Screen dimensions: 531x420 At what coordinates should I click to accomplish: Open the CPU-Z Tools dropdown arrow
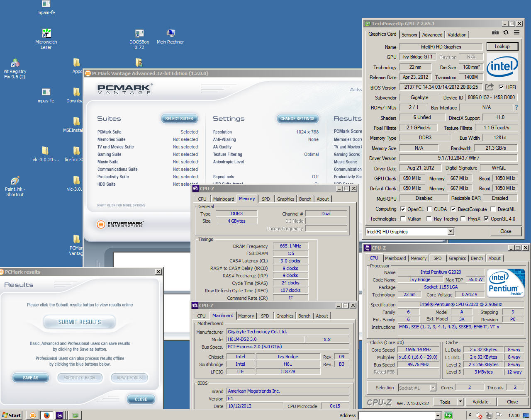pos(460,401)
